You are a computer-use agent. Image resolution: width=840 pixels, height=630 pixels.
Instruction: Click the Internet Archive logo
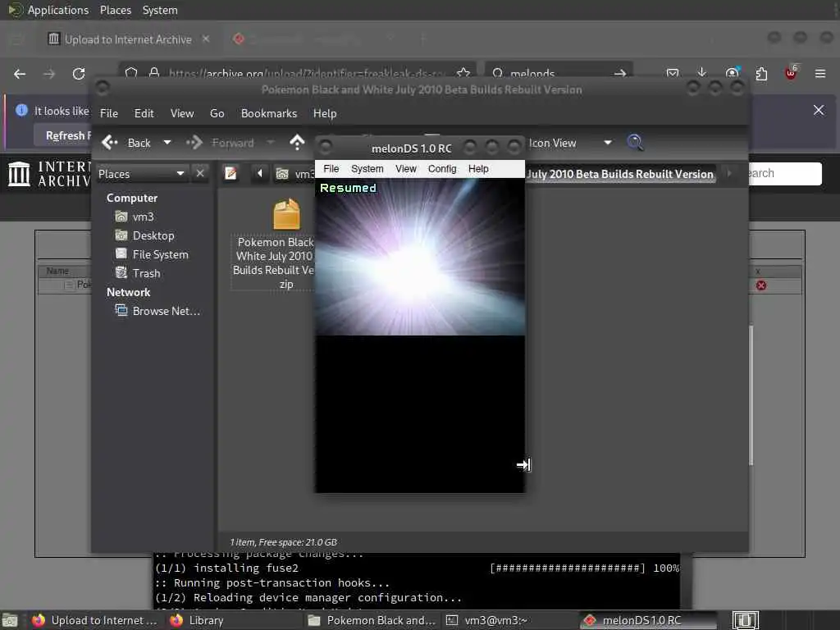tap(49, 174)
